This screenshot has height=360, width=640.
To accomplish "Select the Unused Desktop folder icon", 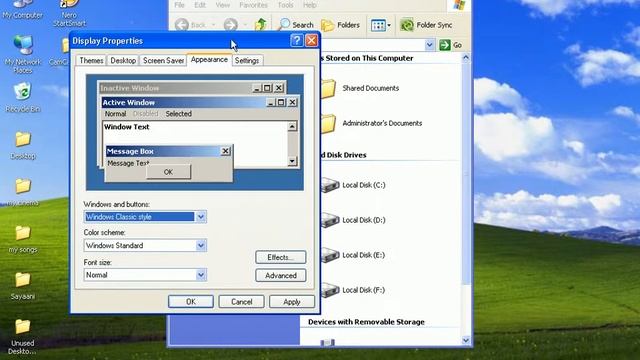I will [22, 337].
